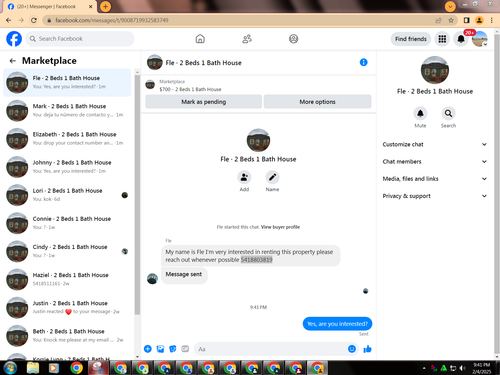Open the Friends icon in top navigation
The height and width of the screenshot is (375, 500).
[247, 39]
